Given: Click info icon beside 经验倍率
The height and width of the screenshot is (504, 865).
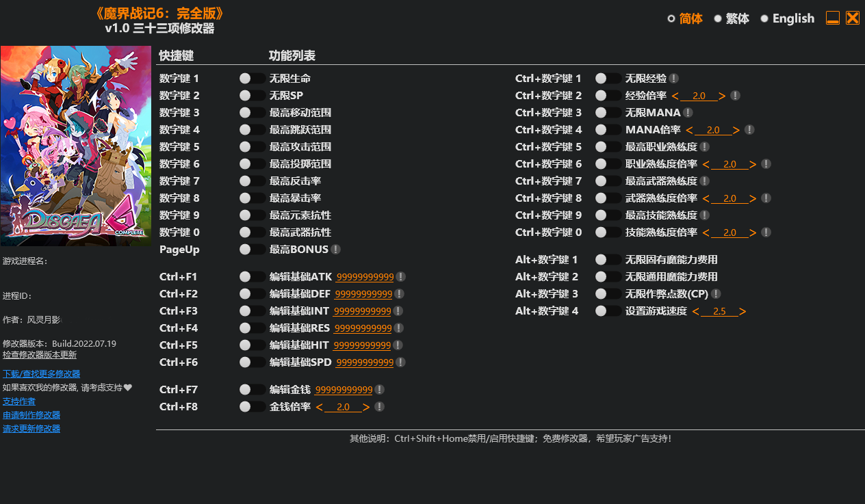Looking at the screenshot, I should (735, 95).
